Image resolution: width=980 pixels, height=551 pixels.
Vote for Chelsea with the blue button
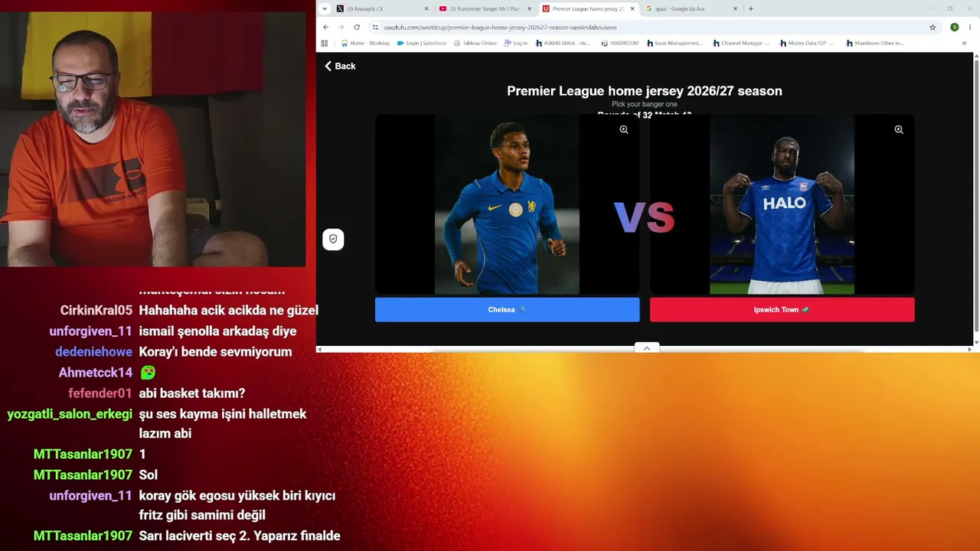[507, 310]
